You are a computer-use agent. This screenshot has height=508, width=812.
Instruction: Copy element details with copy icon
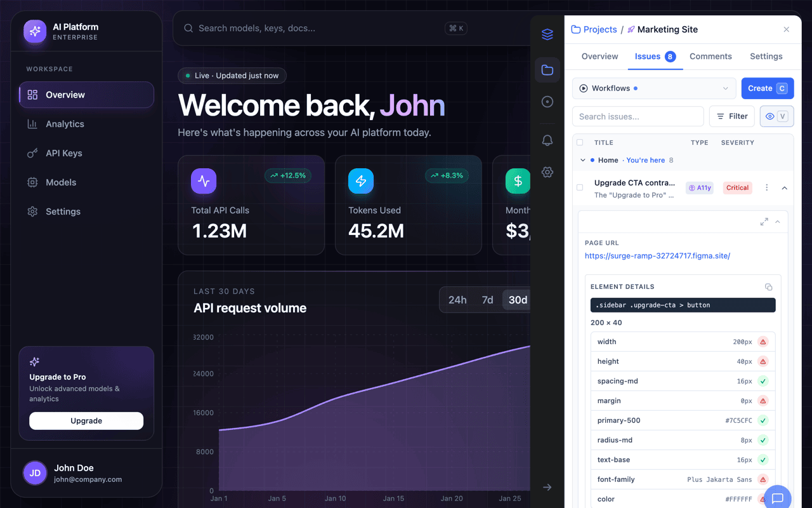click(x=768, y=287)
